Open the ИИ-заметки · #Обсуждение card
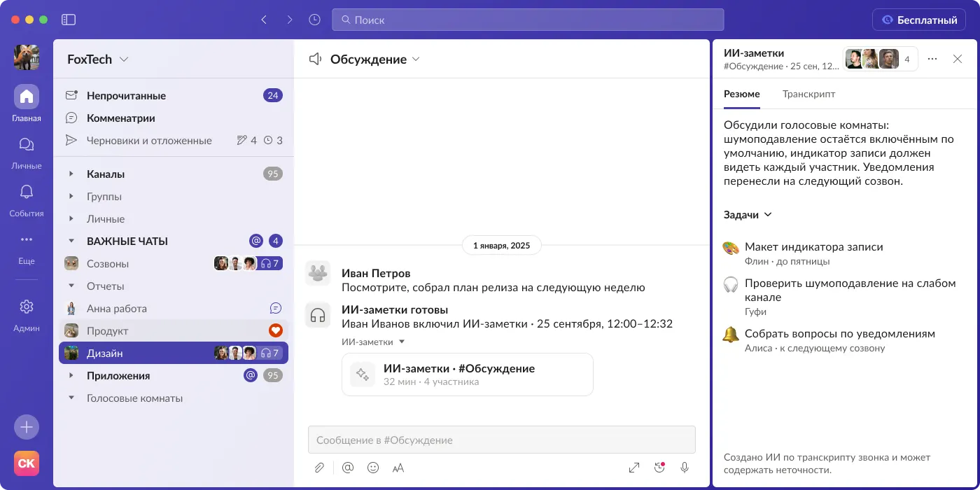Screen dimensions: 980x490 click(468, 374)
